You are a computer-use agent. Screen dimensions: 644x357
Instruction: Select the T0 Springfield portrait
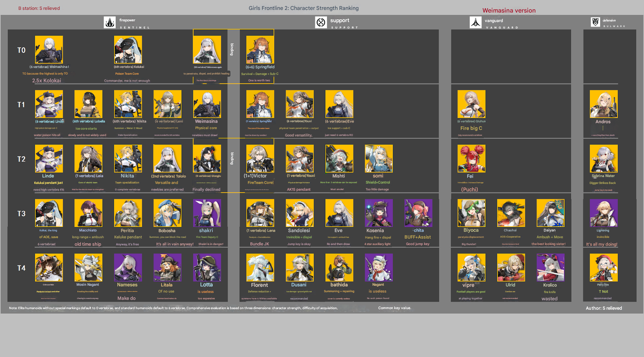pyautogui.click(x=260, y=50)
